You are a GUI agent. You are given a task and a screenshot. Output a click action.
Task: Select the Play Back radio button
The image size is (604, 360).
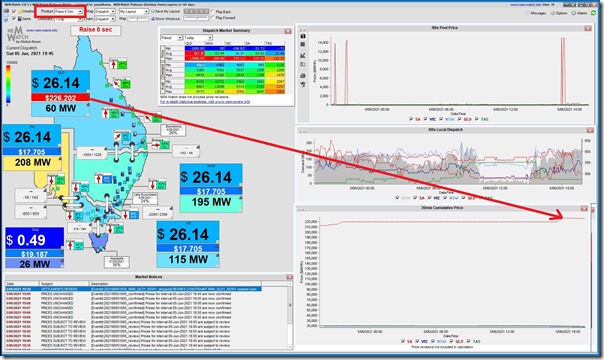[213, 12]
